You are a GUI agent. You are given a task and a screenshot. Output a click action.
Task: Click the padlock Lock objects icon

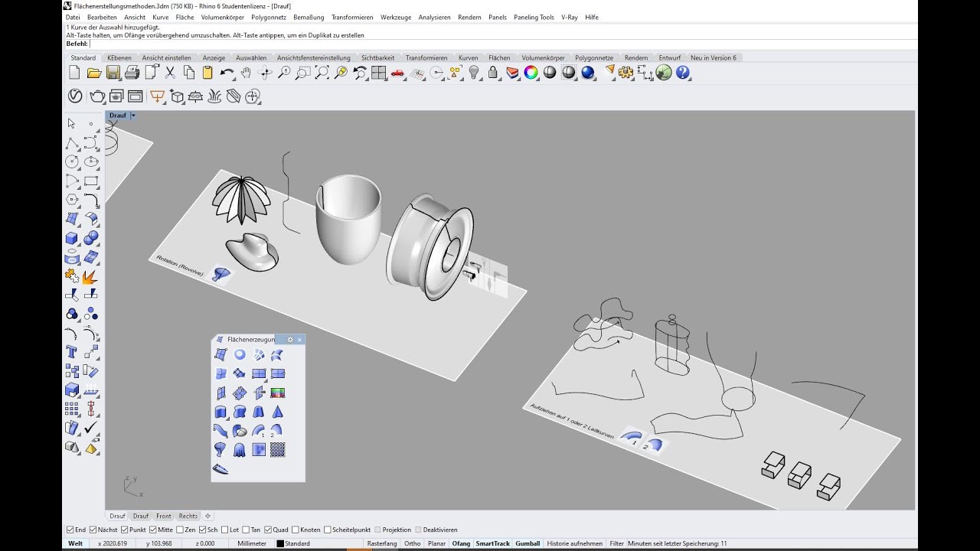493,73
